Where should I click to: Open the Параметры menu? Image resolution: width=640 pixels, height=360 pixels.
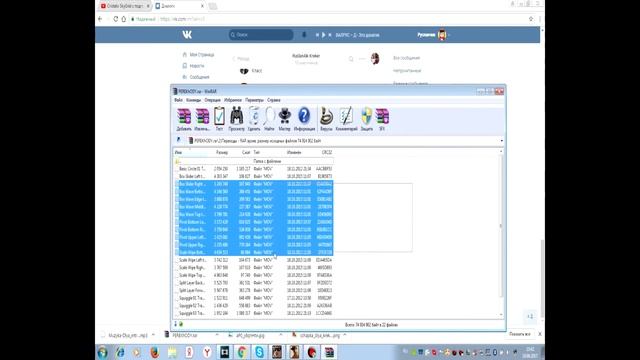coord(254,100)
